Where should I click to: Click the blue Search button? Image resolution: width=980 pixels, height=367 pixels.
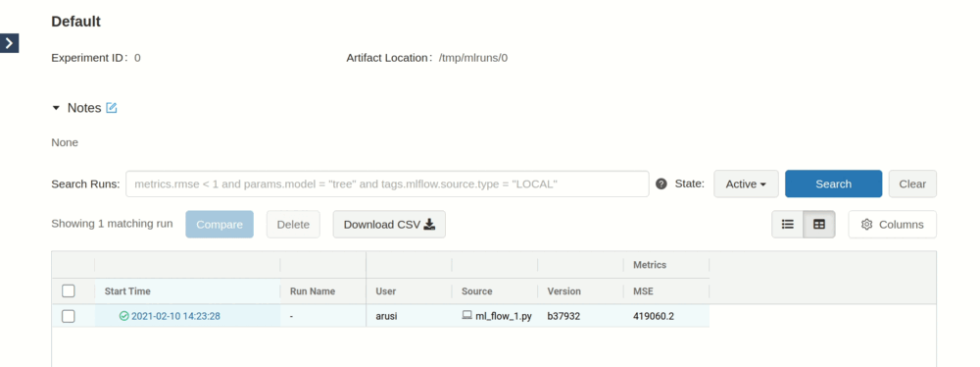(x=833, y=184)
